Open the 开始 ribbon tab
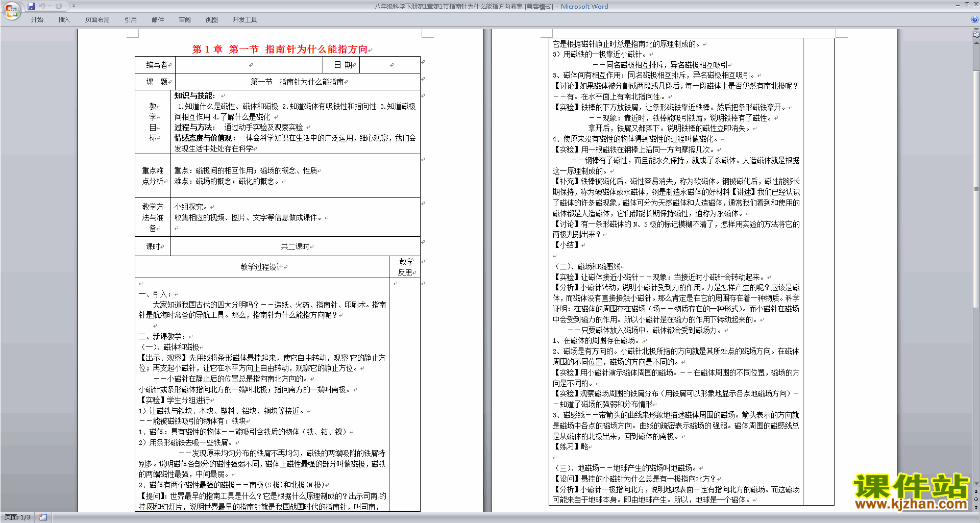 coord(37,20)
